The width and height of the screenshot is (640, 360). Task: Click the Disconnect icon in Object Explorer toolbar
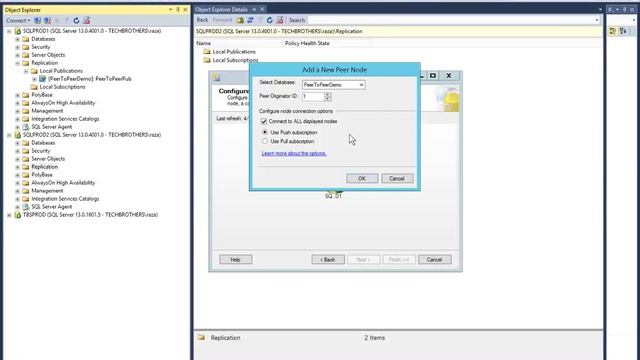pyautogui.click(x=47, y=20)
